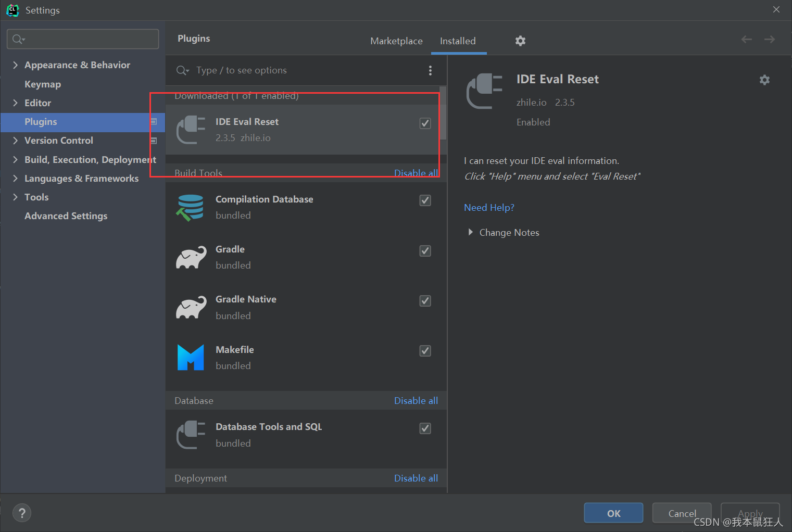Disable the Compilation Database plugin checkbox

pos(425,200)
